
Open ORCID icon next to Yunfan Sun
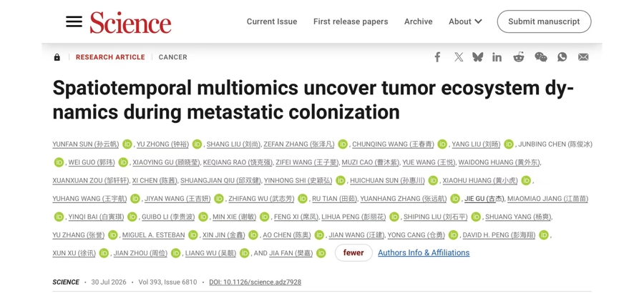click(127, 144)
